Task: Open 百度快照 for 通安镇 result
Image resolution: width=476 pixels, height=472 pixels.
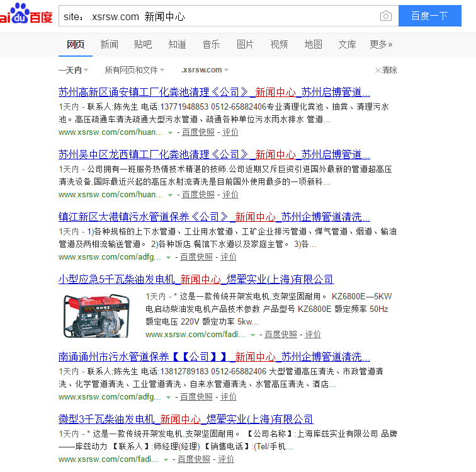Action: click(198, 132)
